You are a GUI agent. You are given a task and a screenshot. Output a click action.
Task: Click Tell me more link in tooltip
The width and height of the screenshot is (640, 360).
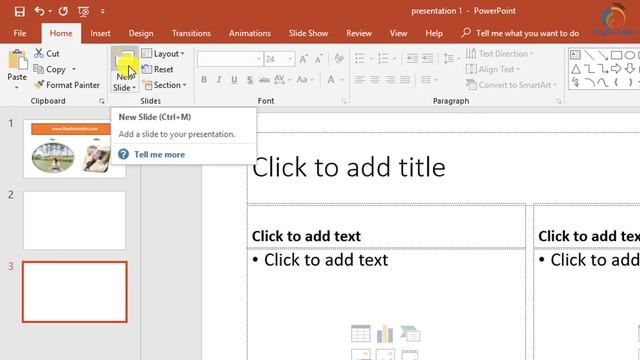click(160, 155)
